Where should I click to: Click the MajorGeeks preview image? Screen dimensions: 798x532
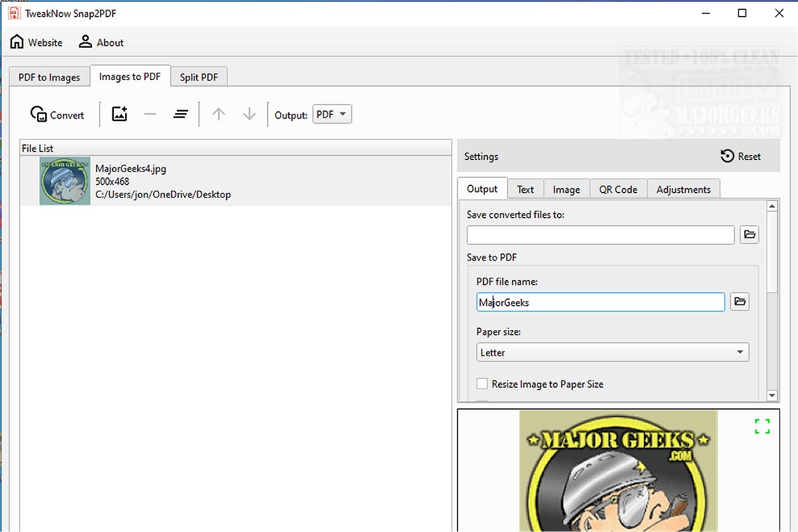(618, 471)
